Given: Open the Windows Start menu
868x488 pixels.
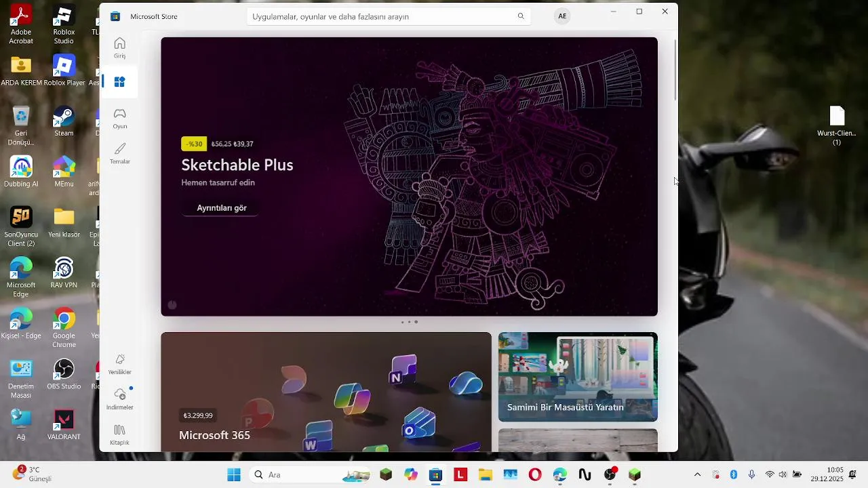Looking at the screenshot, I should click(x=234, y=474).
